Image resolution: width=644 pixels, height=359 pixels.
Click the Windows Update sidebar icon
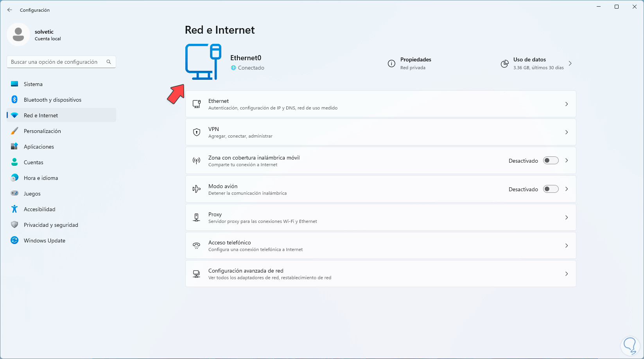[14, 241]
